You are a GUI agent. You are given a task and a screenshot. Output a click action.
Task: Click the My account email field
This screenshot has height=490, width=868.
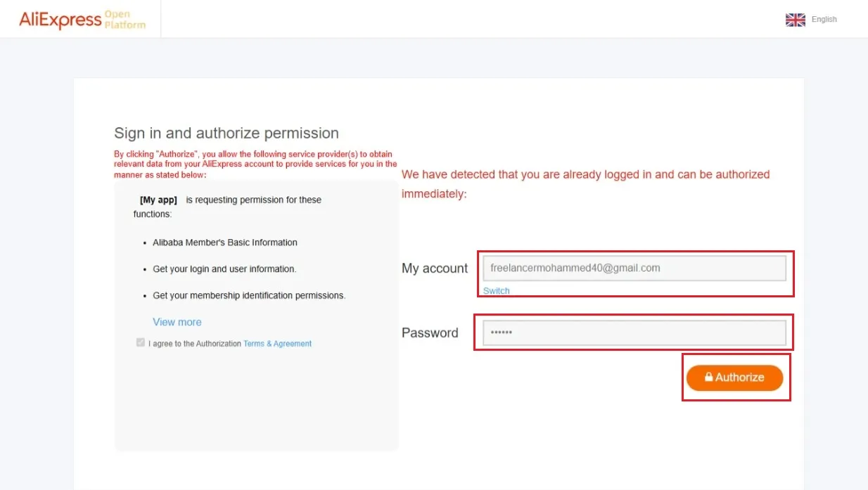click(x=634, y=268)
